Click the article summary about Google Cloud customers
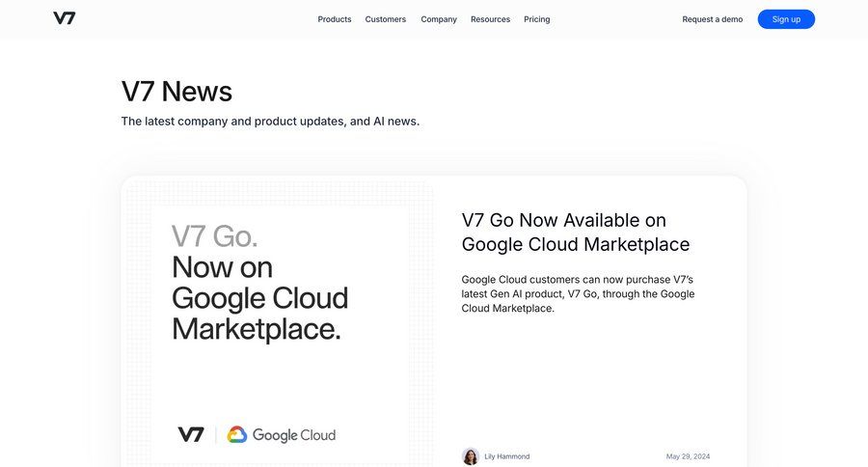Viewport: 868px width, 467px height. pos(578,294)
